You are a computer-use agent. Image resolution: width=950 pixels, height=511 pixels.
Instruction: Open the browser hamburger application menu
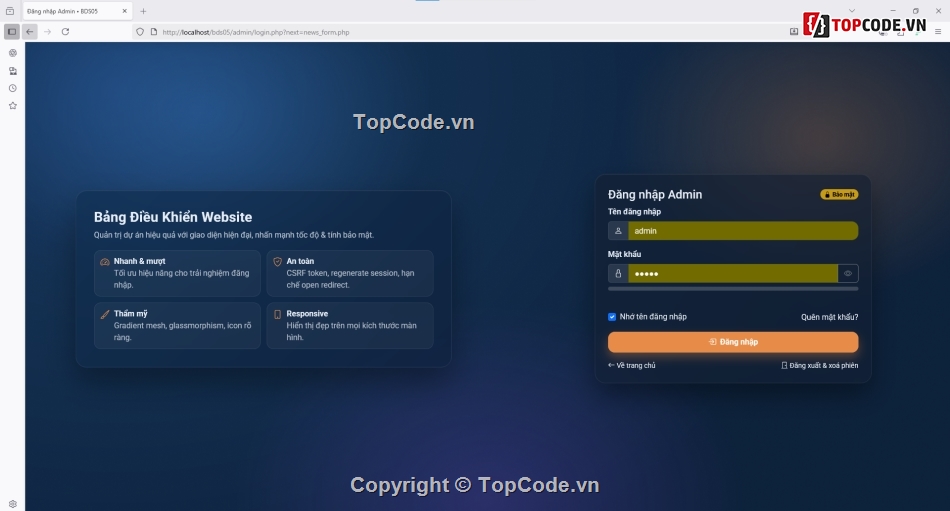938,32
